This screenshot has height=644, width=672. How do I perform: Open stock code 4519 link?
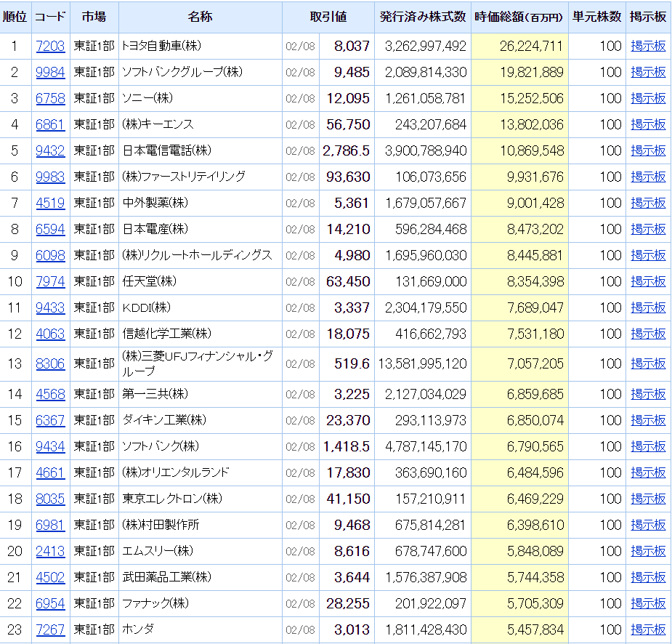50,203
